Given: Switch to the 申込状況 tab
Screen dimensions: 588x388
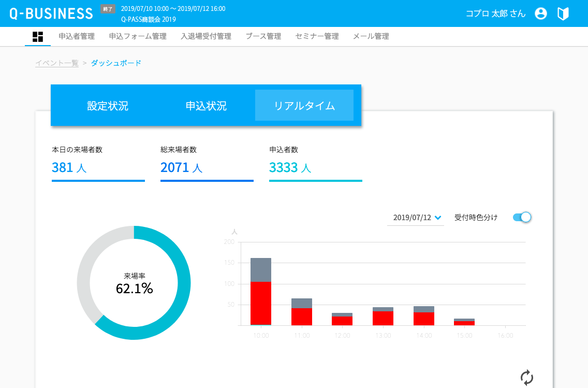Looking at the screenshot, I should pyautogui.click(x=206, y=106).
